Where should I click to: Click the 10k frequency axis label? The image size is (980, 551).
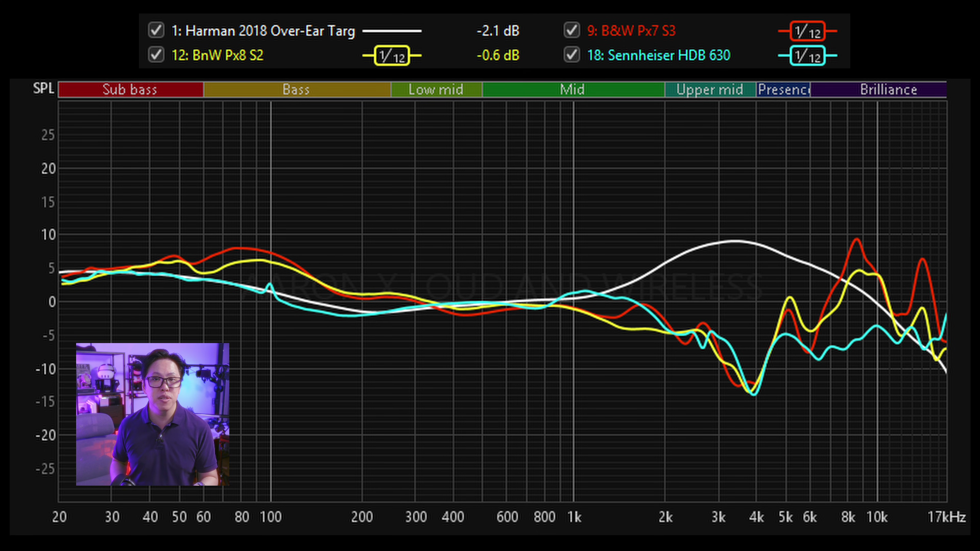click(877, 517)
